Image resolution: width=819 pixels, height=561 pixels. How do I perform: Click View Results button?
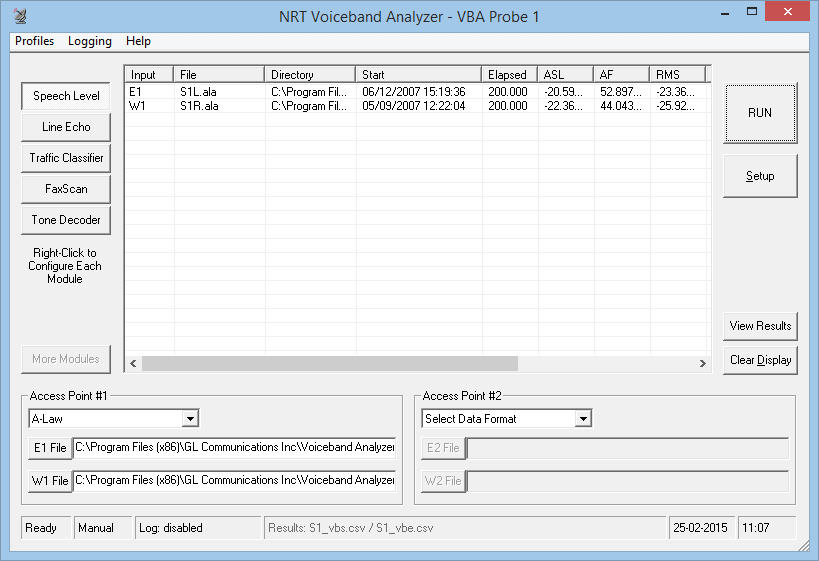pyautogui.click(x=760, y=326)
